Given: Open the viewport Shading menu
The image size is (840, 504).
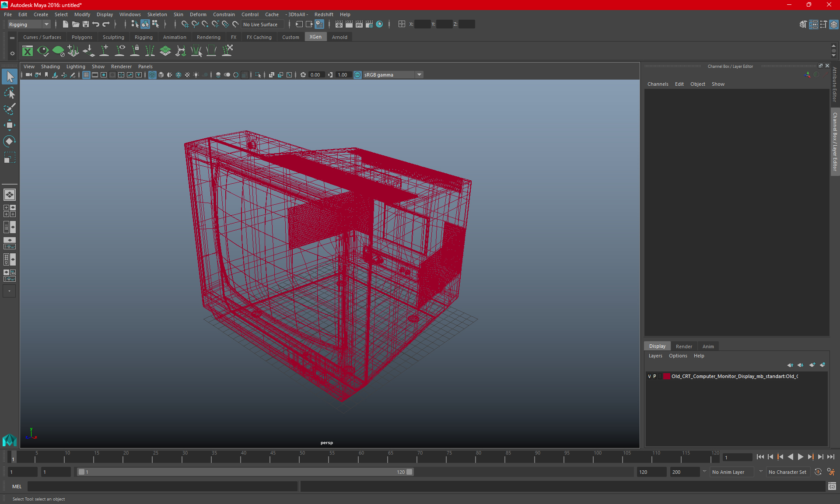Looking at the screenshot, I should 50,66.
